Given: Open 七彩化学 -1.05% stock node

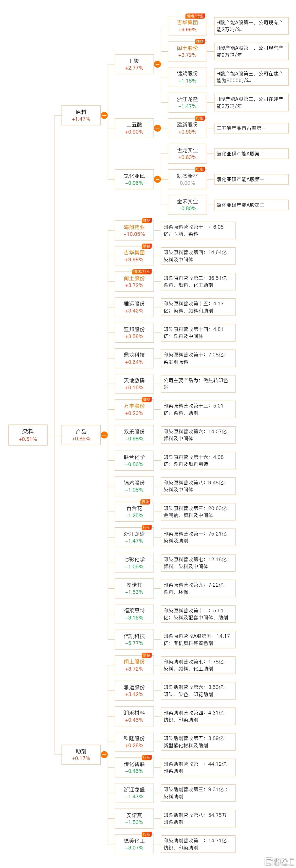Looking at the screenshot, I should tap(134, 563).
